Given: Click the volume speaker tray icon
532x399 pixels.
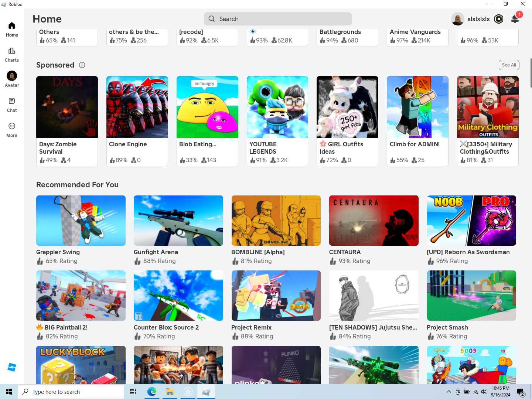Looking at the screenshot, I should (484, 392).
